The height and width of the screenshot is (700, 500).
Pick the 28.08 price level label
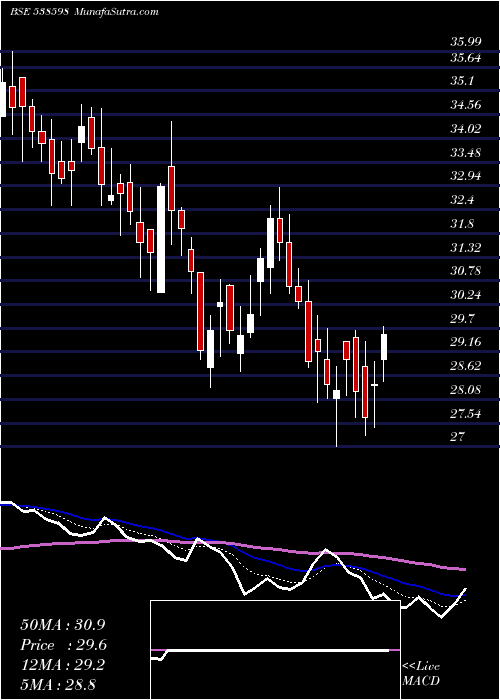(x=466, y=390)
